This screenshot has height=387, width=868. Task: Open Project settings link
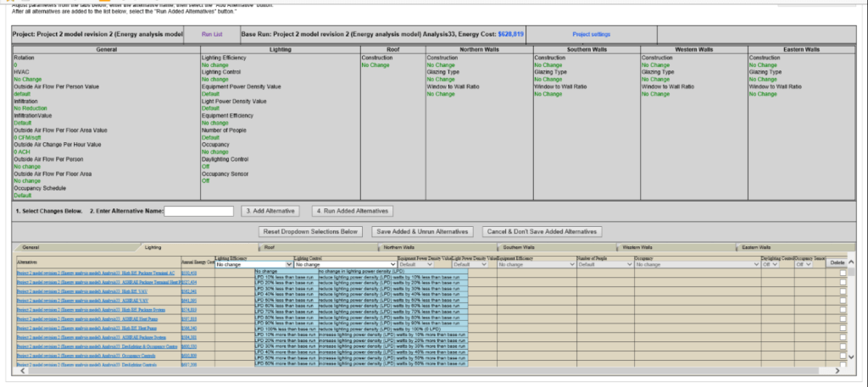(591, 34)
